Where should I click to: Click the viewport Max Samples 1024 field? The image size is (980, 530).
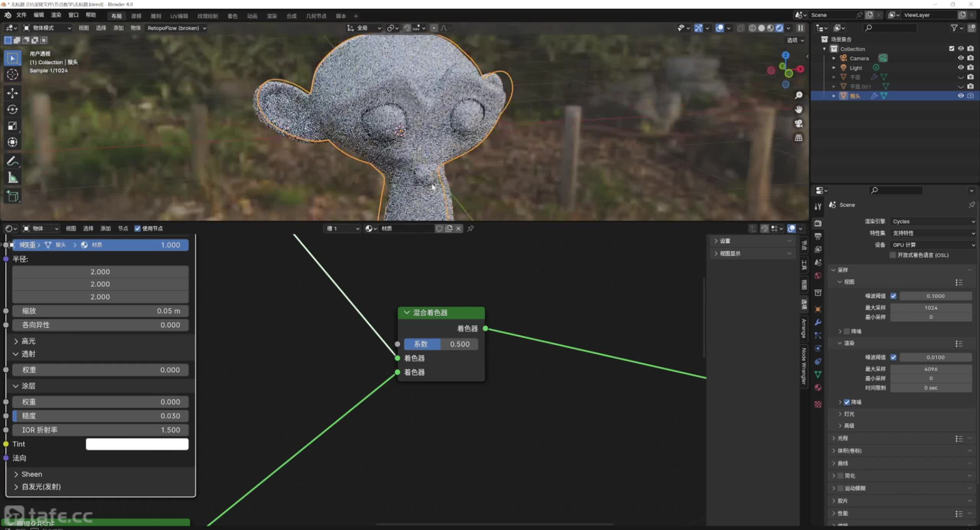pos(931,308)
